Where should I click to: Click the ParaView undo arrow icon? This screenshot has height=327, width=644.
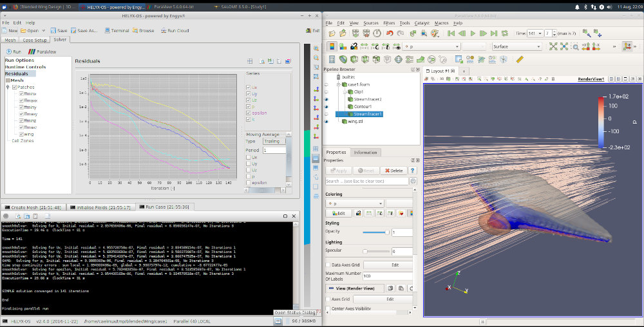390,33
